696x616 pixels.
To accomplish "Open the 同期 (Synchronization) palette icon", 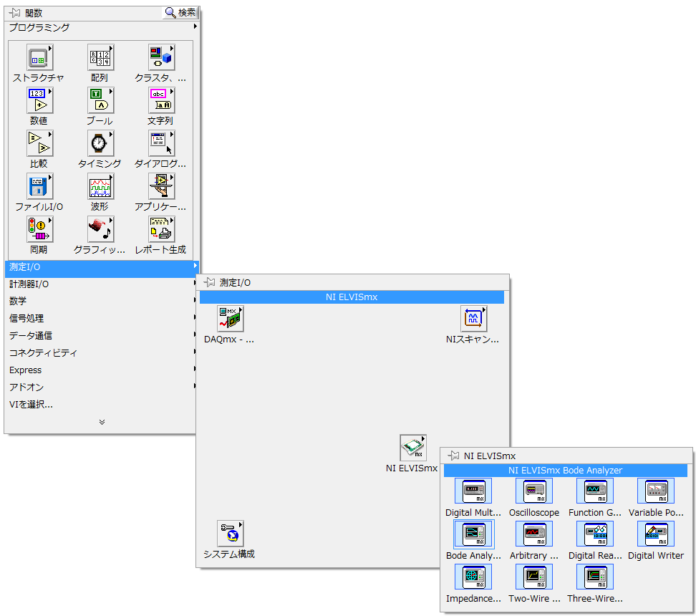I will click(39, 230).
